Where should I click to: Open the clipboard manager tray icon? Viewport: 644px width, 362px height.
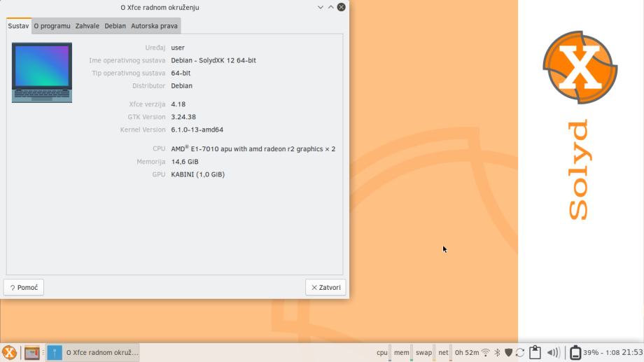pos(535,353)
